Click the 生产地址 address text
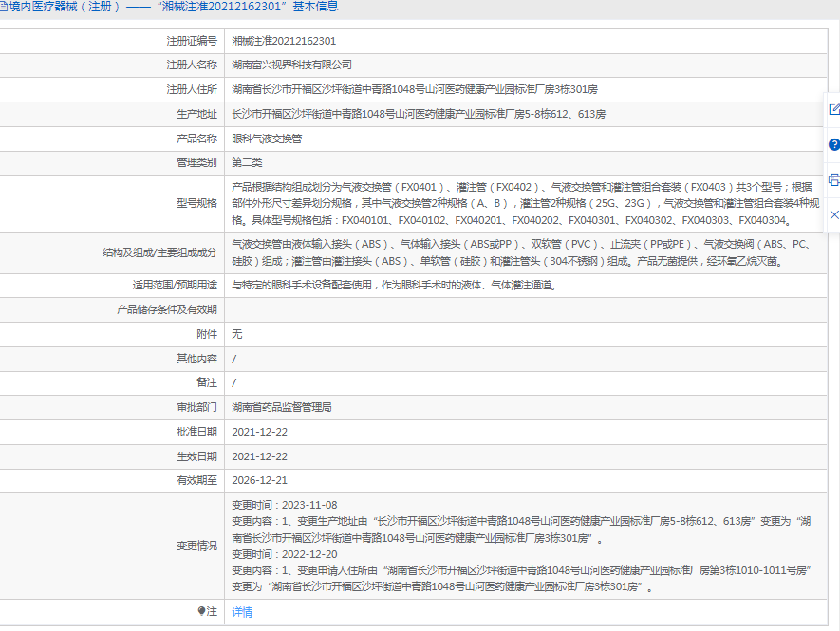This screenshot has height=631, width=840. [x=419, y=114]
